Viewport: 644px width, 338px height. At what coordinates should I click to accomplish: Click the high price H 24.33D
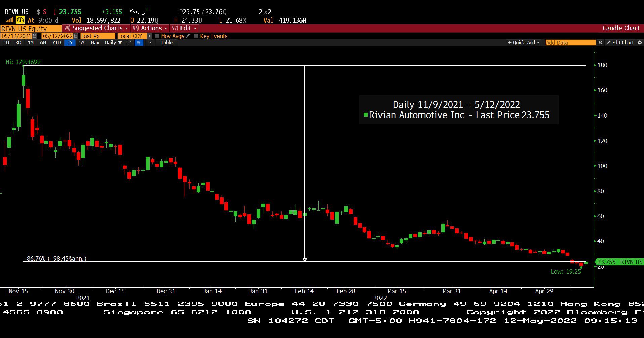pos(188,20)
